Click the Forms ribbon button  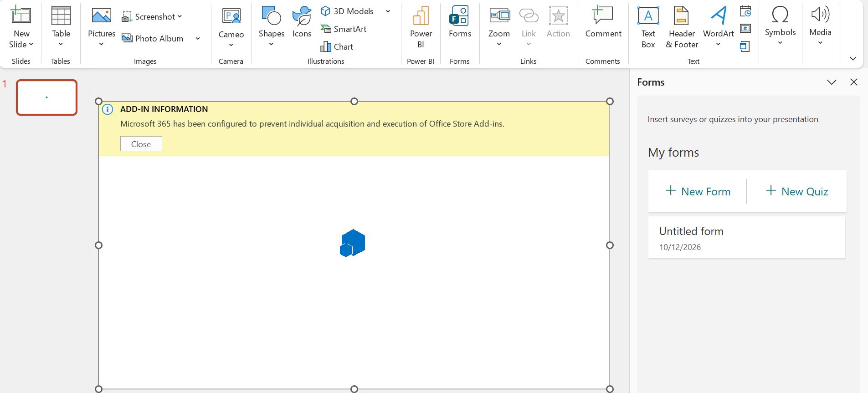[x=460, y=22]
